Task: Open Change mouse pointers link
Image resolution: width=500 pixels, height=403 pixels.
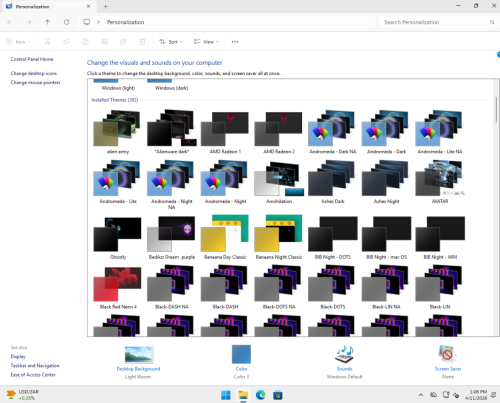Action: [35, 82]
